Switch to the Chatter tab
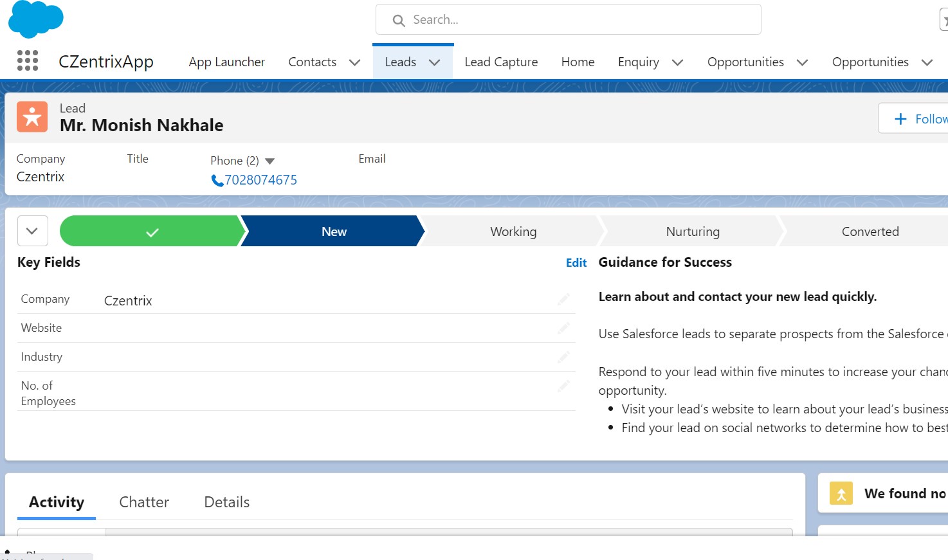This screenshot has width=948, height=560. (x=143, y=502)
